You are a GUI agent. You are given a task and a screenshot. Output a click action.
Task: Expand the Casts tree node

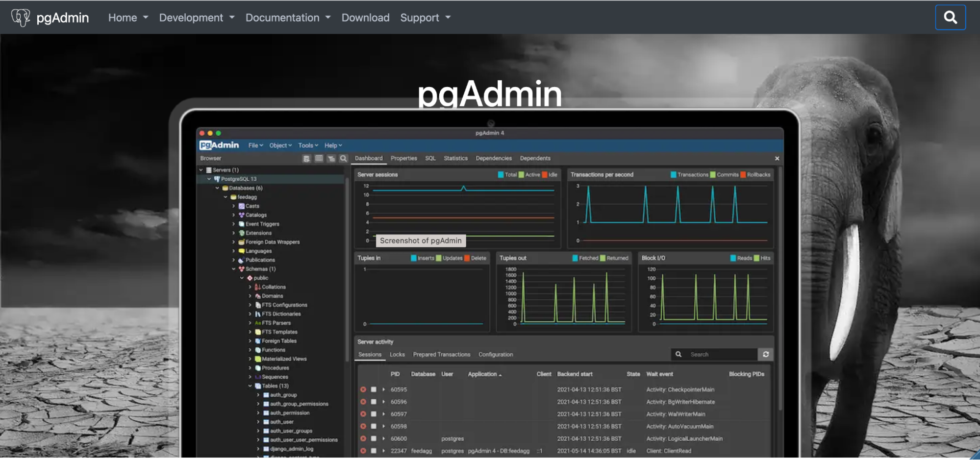pos(233,206)
